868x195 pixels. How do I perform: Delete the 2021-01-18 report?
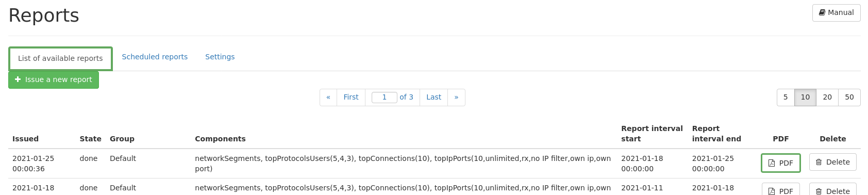833,190
